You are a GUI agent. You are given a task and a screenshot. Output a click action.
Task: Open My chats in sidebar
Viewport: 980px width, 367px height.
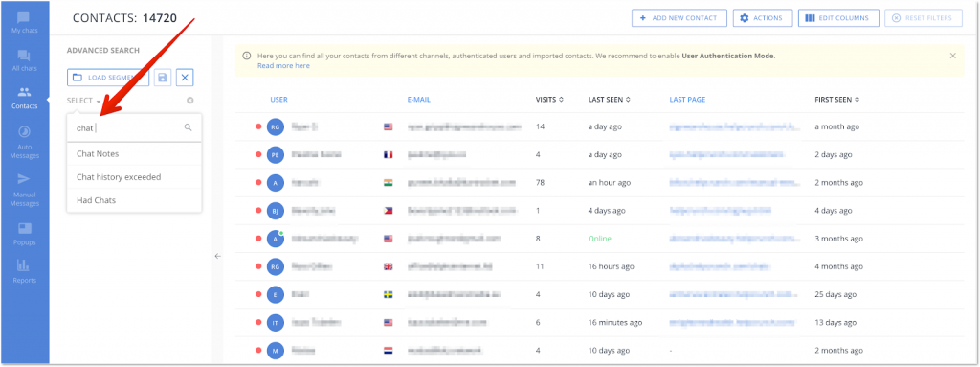click(x=24, y=22)
